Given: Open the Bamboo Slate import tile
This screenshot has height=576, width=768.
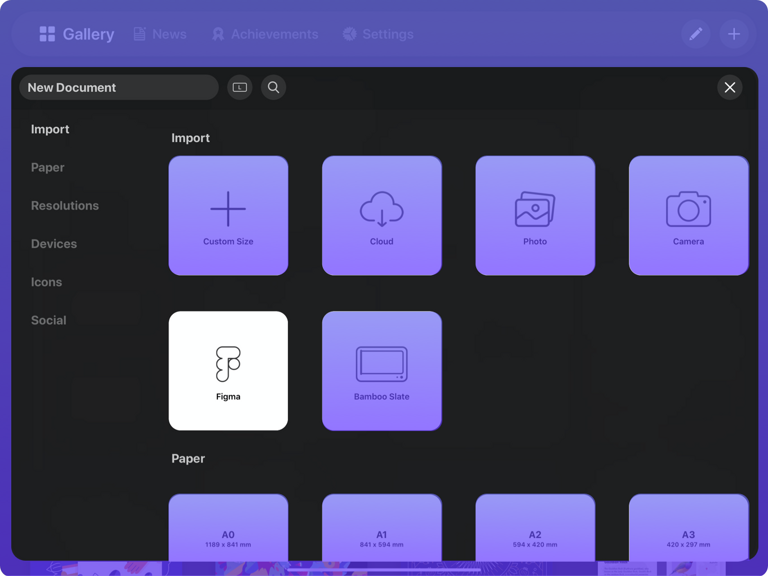Looking at the screenshot, I should (382, 371).
